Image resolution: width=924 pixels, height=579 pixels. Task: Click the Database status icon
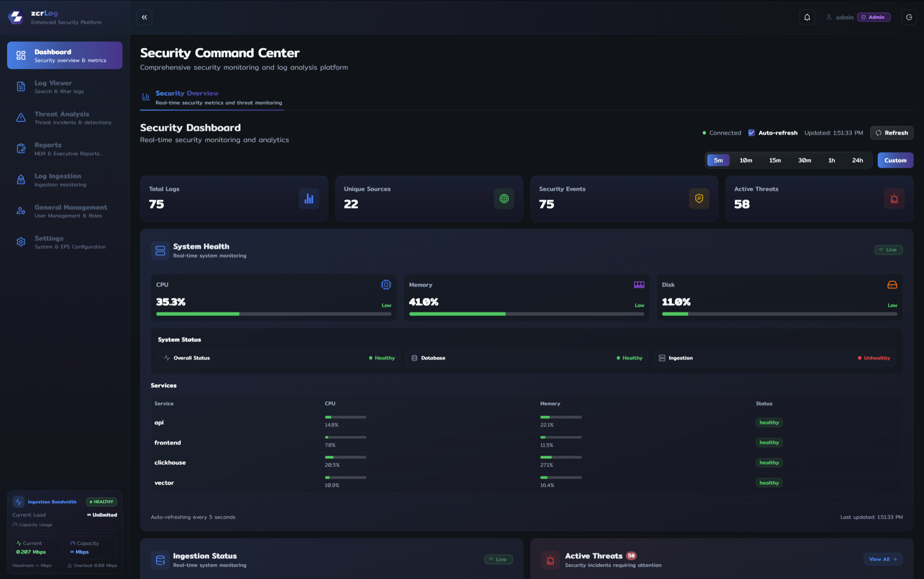[414, 358]
